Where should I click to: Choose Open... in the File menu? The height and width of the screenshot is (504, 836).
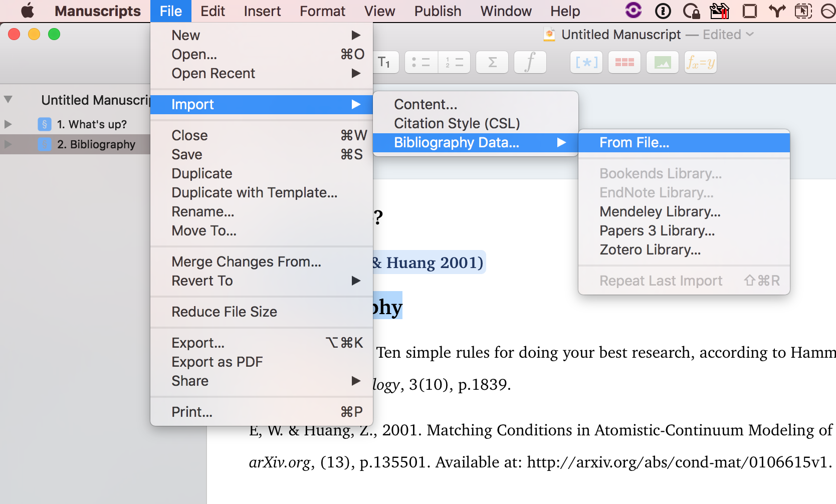(262, 54)
